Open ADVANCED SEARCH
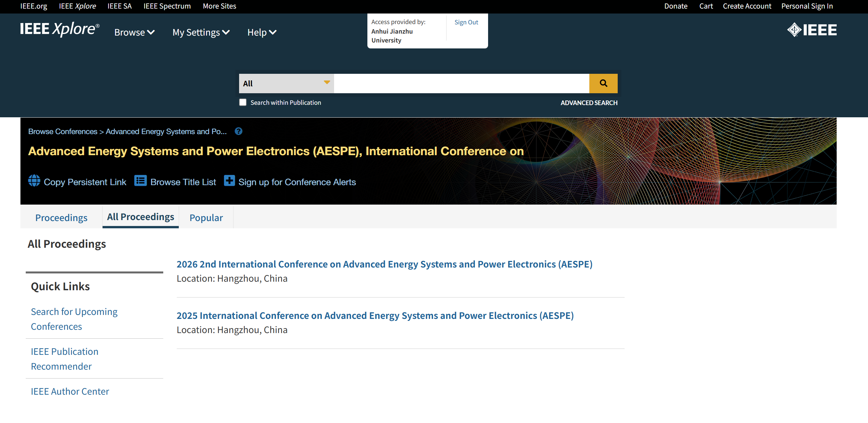The width and height of the screenshot is (868, 423). pos(589,103)
